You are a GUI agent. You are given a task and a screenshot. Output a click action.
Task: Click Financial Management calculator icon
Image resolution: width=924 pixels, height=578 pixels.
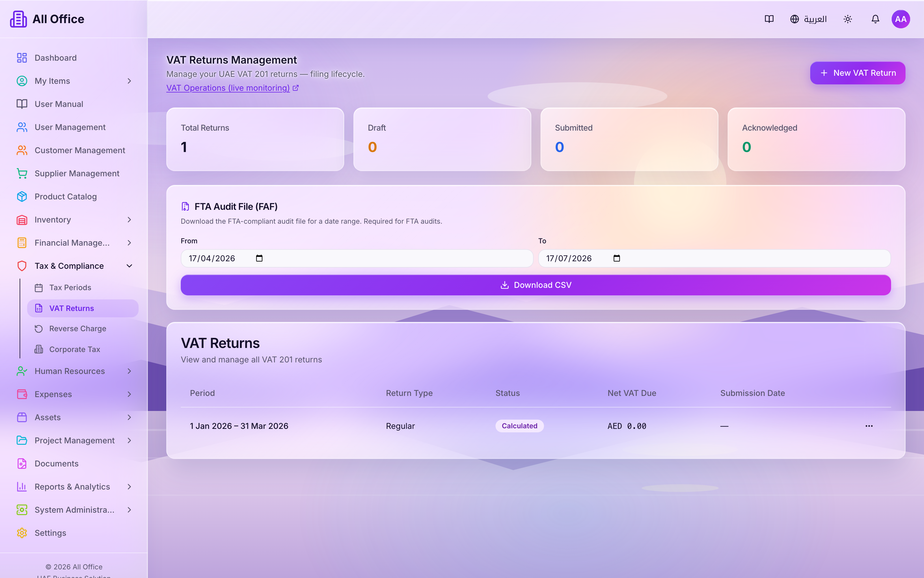pos(22,243)
